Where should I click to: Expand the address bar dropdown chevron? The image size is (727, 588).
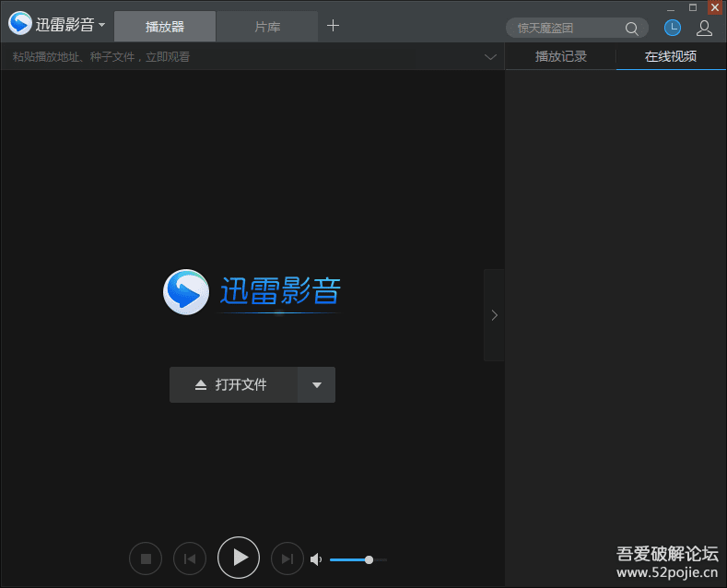pyautogui.click(x=490, y=57)
